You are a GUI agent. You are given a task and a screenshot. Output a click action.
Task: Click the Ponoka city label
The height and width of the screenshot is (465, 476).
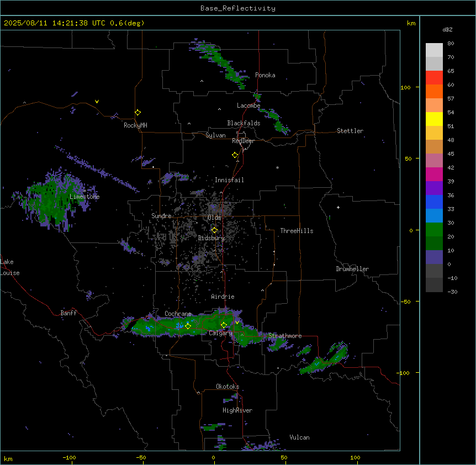(x=265, y=75)
